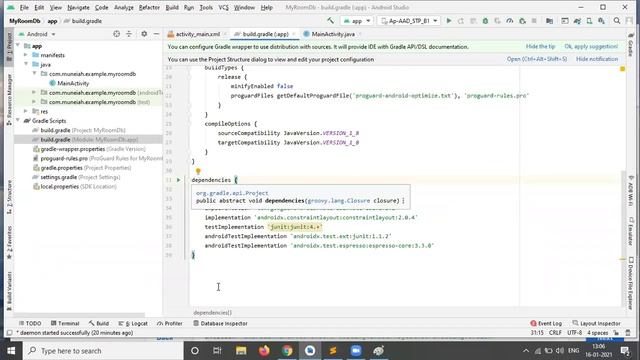Open the Emulator side tab
This screenshot has width=640, height=360.
[x=631, y=231]
